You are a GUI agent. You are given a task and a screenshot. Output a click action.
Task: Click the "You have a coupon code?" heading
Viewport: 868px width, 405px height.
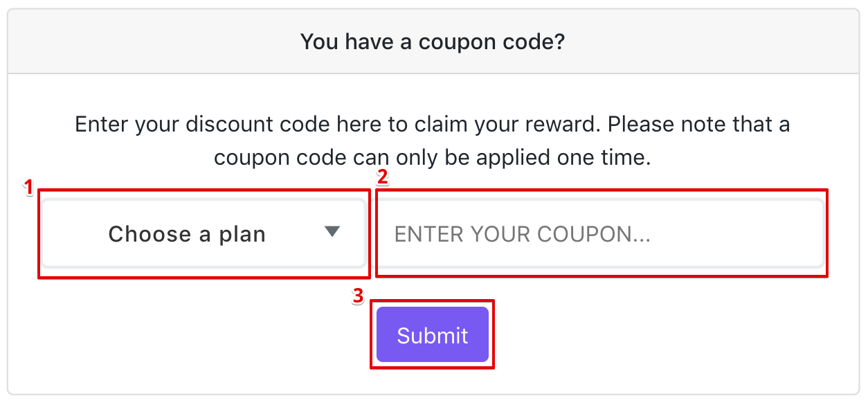pyautogui.click(x=433, y=42)
